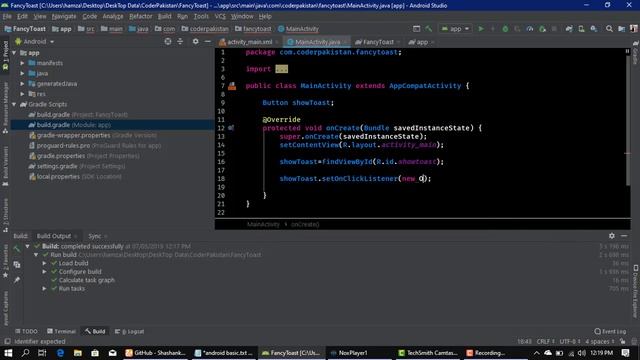The width and height of the screenshot is (640, 360).
Task: Click the pin icon in Build panel
Action: [x=17, y=280]
